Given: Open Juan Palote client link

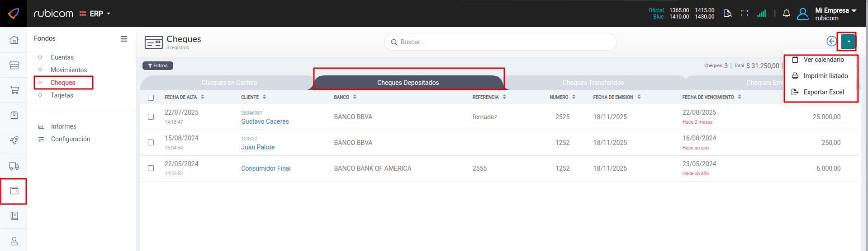Looking at the screenshot, I should click(x=258, y=147).
